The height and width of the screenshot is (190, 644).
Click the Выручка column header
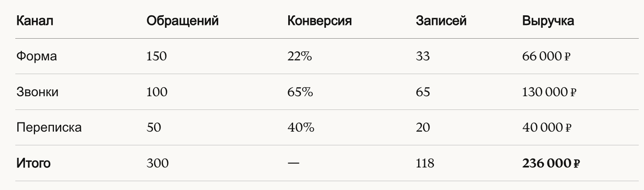tap(548, 21)
